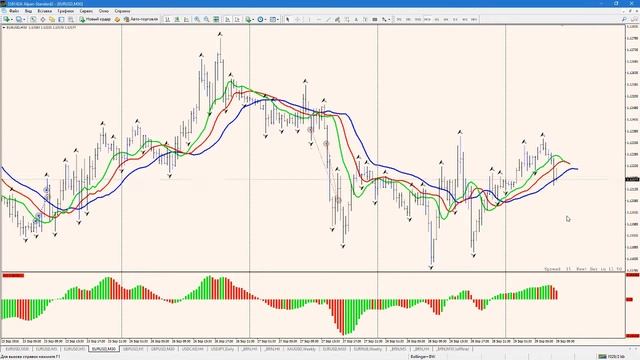Open the Indicators list icon

tap(247, 19)
